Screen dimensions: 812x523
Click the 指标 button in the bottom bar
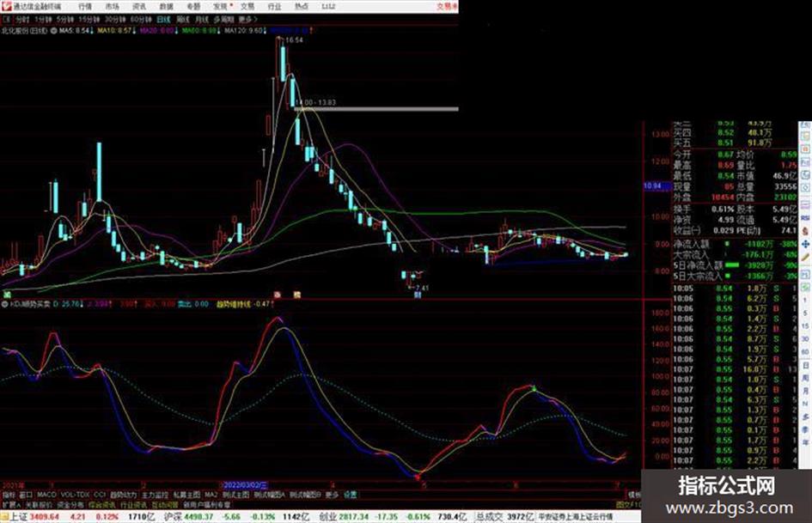click(9, 495)
